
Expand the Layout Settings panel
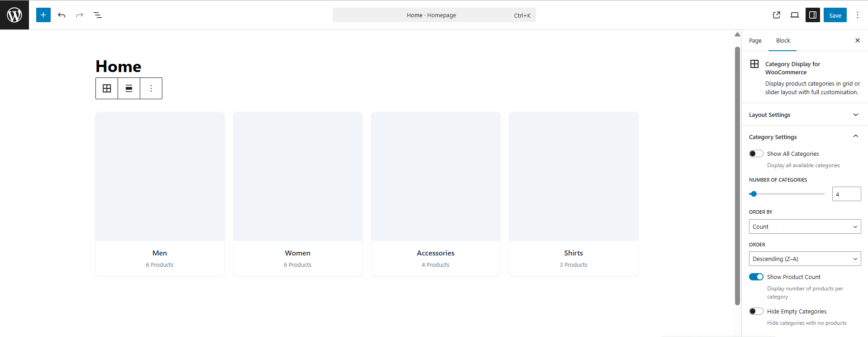(x=805, y=115)
